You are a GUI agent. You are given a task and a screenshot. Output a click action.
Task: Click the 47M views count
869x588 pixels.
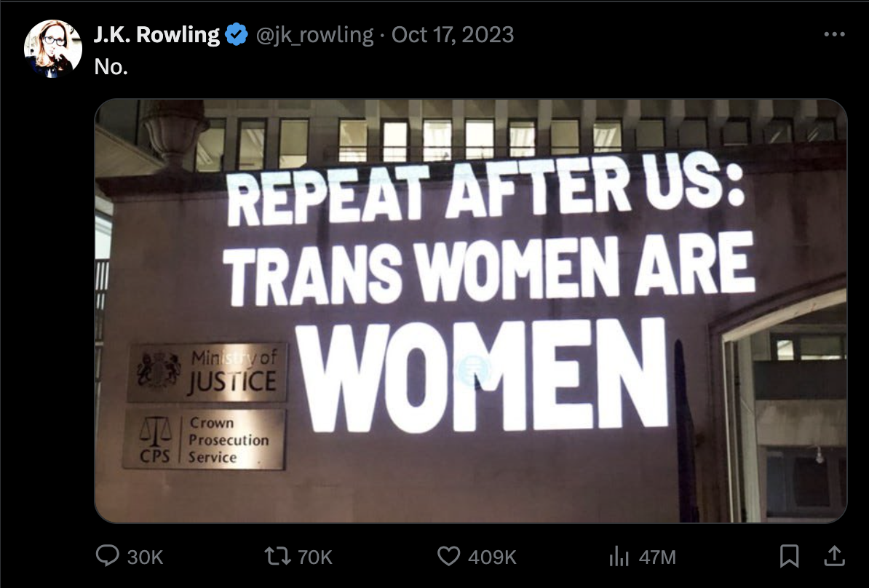[657, 557]
